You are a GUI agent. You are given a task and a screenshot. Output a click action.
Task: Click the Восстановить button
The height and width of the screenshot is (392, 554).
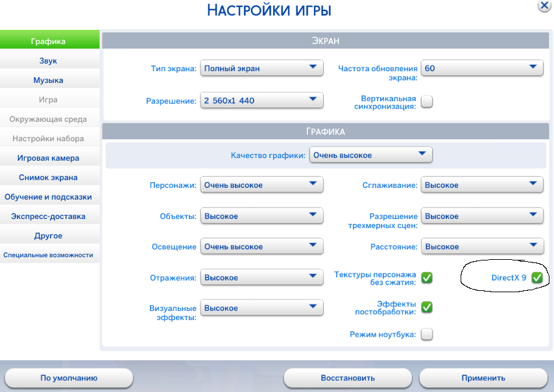[348, 378]
